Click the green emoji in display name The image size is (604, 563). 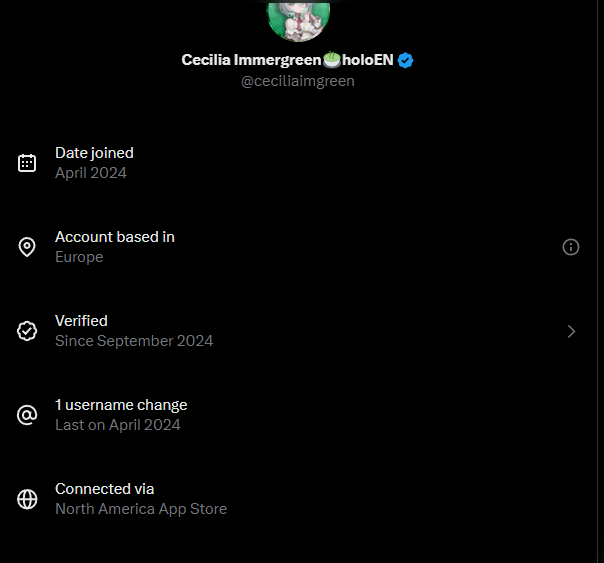click(x=332, y=60)
